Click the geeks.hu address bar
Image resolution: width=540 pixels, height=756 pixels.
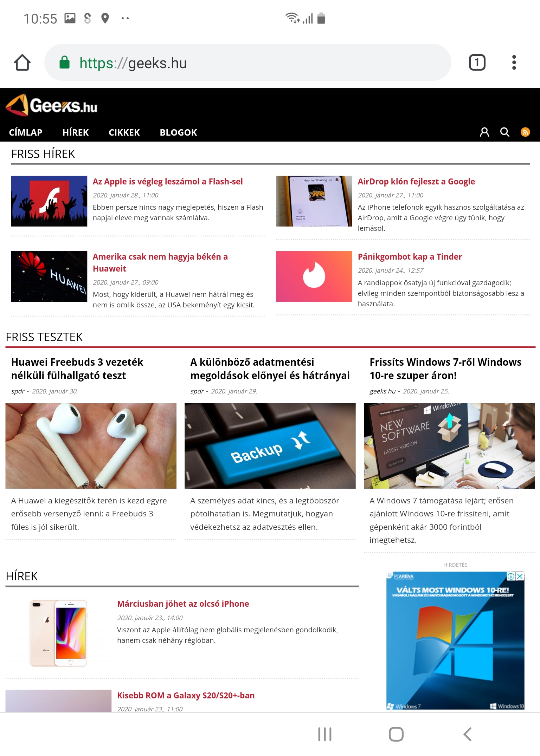click(247, 63)
